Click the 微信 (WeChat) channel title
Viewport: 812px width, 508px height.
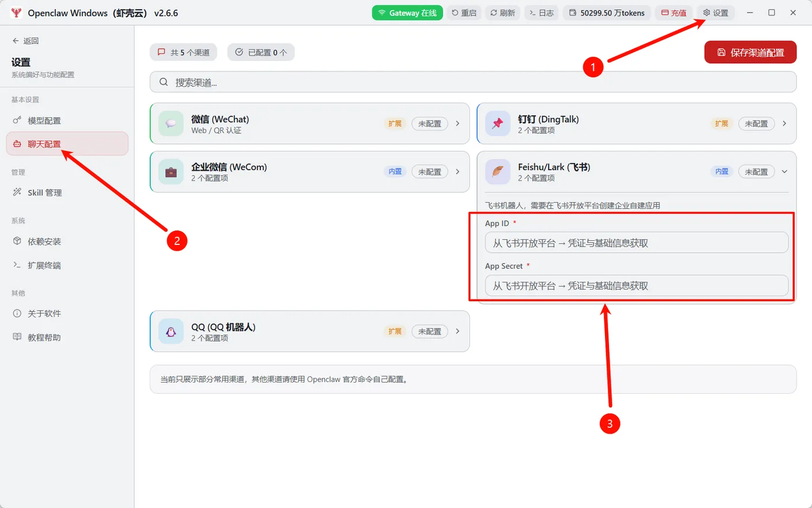(220, 119)
